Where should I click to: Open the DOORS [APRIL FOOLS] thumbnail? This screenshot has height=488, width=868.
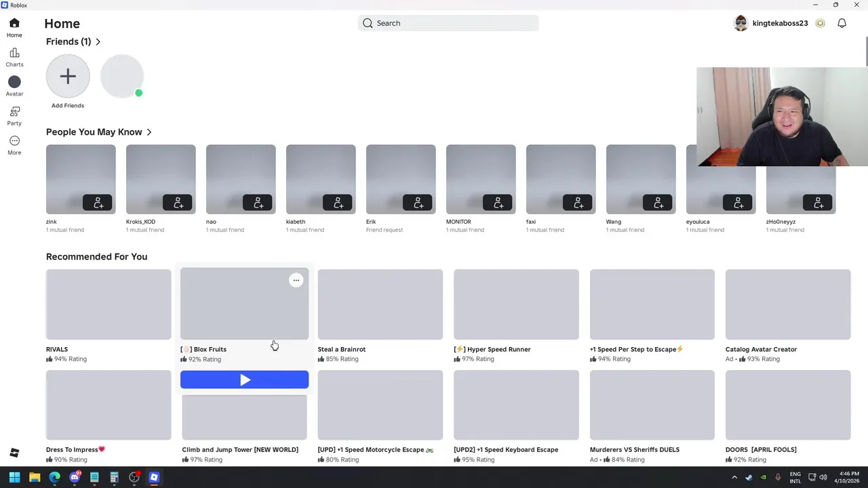[788, 405]
